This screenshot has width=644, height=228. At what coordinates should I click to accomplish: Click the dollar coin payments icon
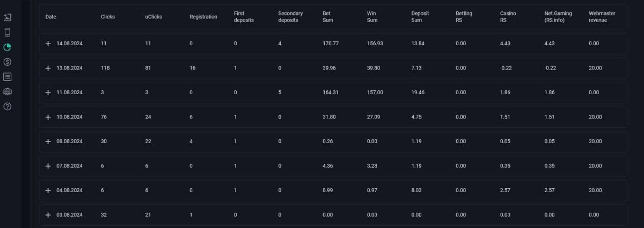[8, 62]
